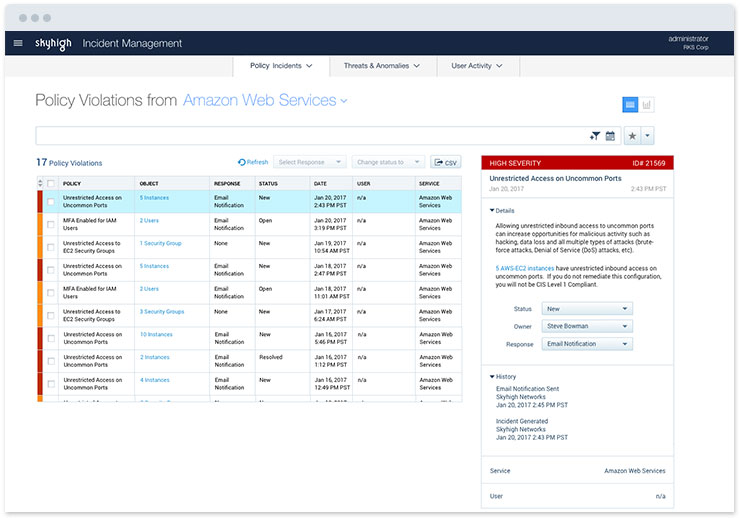Click the administrator account label

[688, 39]
